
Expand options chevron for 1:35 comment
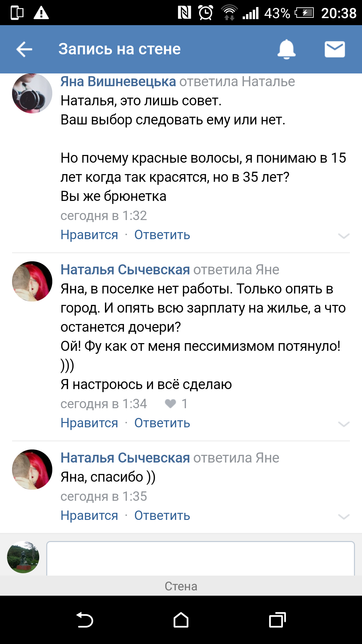(x=344, y=517)
